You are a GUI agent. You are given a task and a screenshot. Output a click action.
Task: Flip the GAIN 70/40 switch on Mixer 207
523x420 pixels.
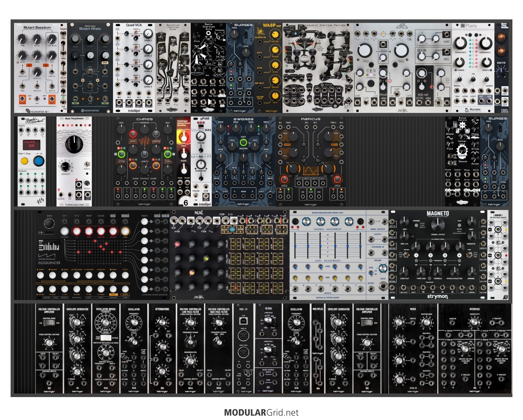371,272
